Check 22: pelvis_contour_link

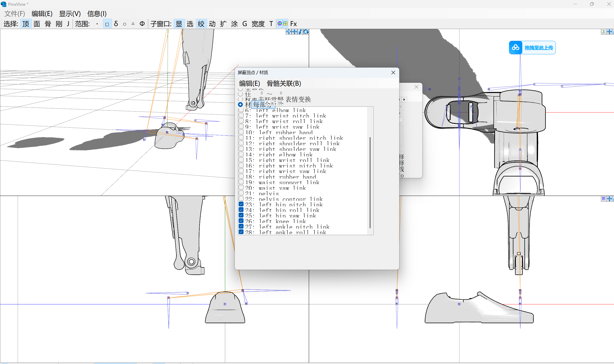click(241, 199)
